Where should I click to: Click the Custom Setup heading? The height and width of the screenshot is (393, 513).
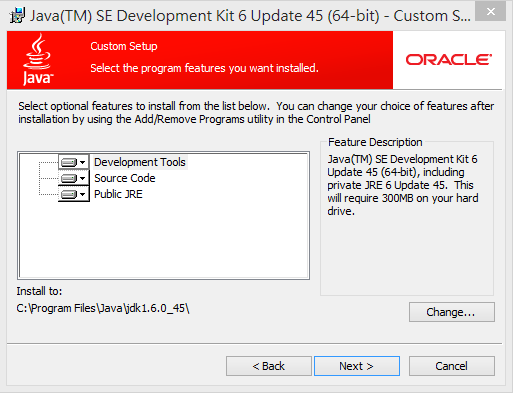point(124,46)
